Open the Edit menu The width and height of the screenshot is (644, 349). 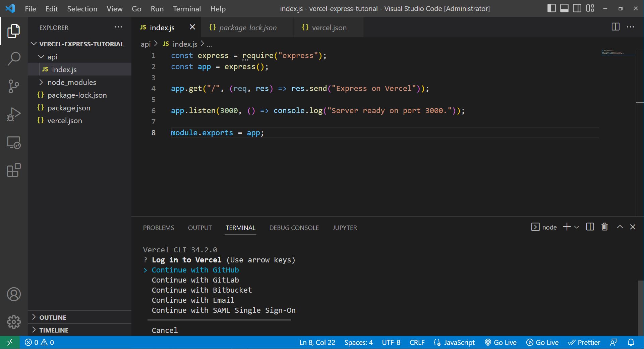(52, 9)
